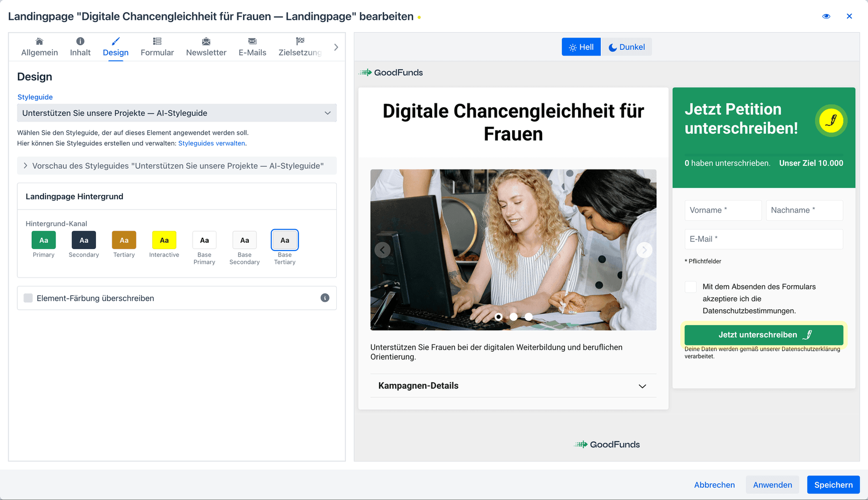Viewport: 868px width, 500px height.
Task: Click the flag icon above Zielsetzung
Action: (300, 41)
